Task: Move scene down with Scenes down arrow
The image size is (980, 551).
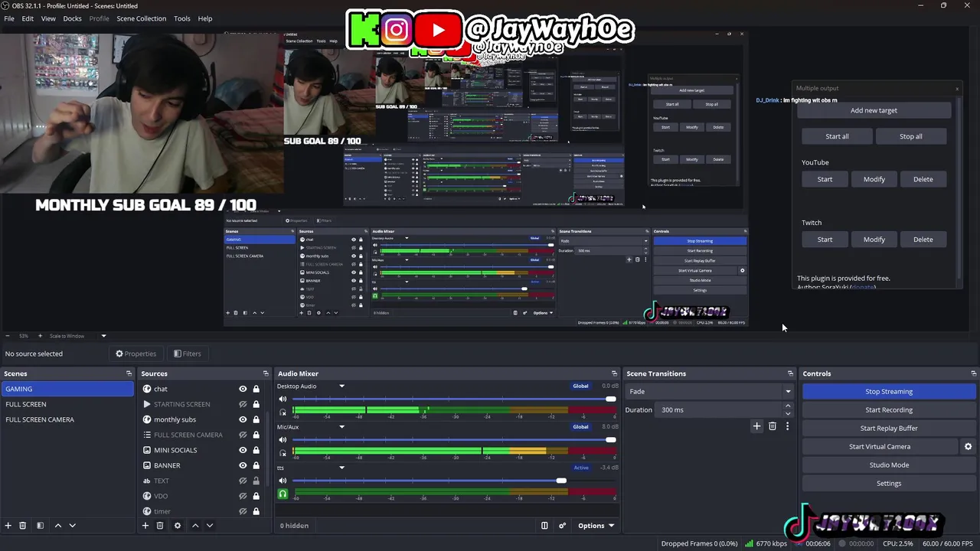Action: [x=73, y=526]
